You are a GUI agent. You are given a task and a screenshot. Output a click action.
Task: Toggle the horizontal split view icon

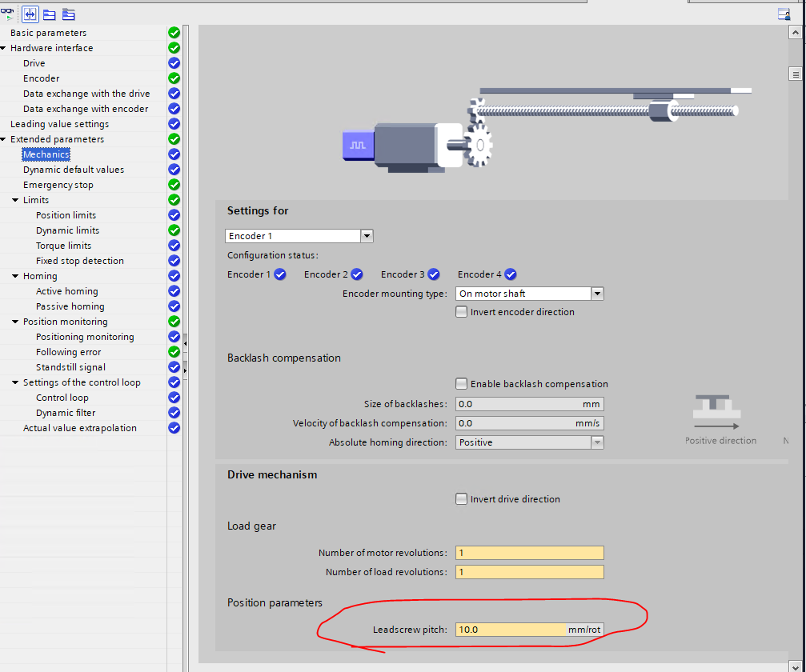[30, 14]
